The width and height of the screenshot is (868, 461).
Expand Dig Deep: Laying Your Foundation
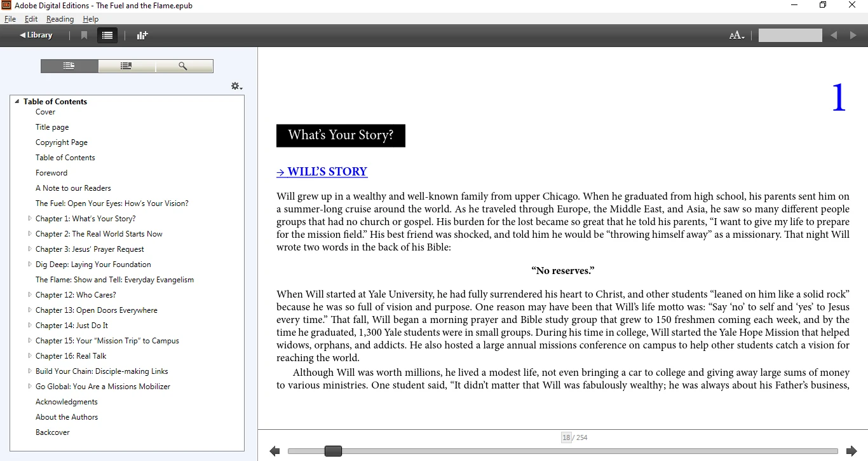coord(30,265)
